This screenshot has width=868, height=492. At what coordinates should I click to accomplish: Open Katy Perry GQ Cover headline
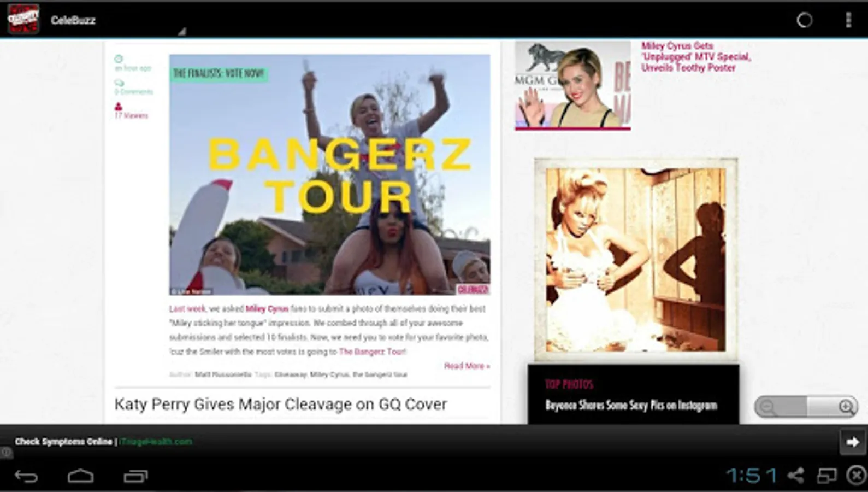(281, 405)
